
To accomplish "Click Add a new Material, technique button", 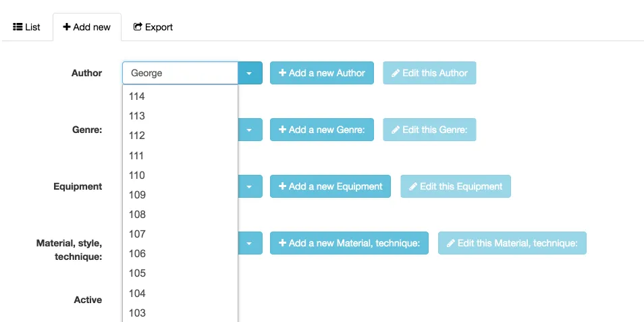I will 349,243.
